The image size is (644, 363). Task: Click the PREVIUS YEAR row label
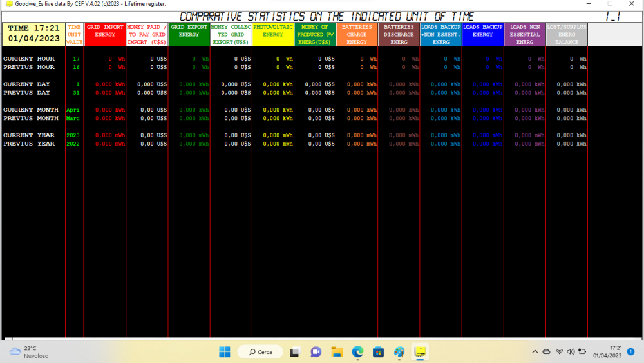(29, 144)
